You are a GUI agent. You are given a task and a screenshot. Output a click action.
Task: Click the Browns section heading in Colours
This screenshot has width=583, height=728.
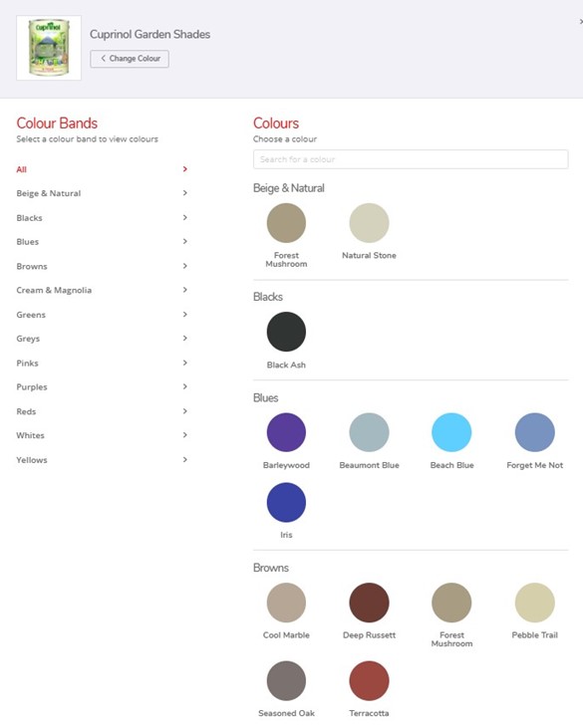(271, 568)
